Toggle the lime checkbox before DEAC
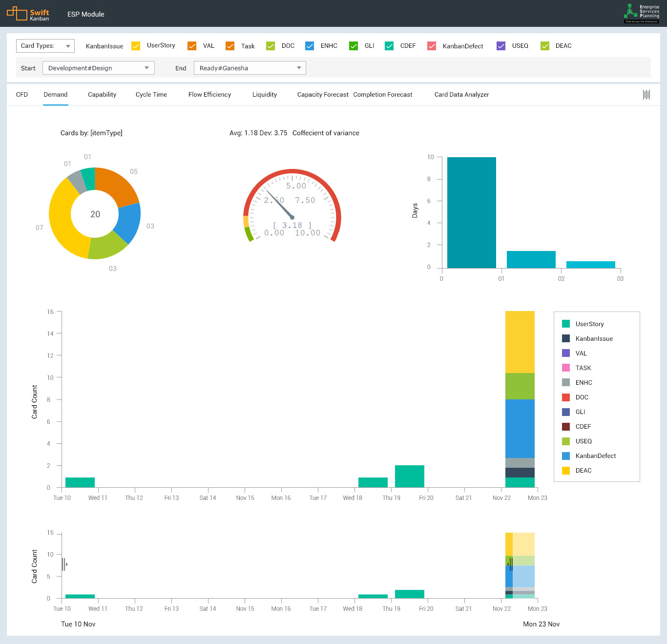 (545, 46)
